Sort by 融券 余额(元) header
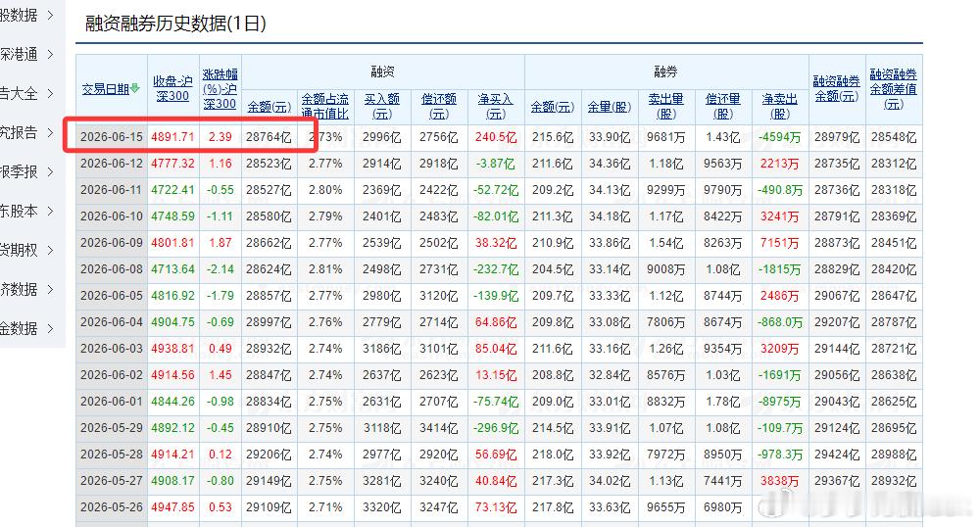980x527 pixels. 553,107
